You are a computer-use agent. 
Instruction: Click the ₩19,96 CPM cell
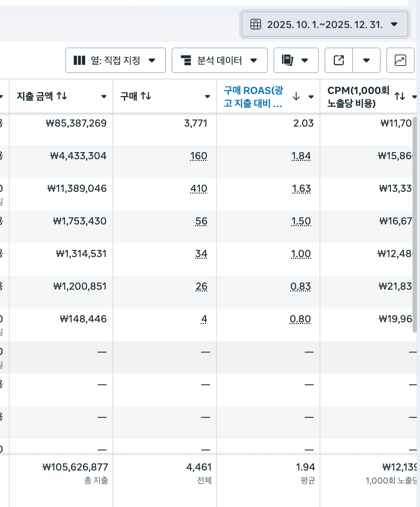(x=395, y=319)
